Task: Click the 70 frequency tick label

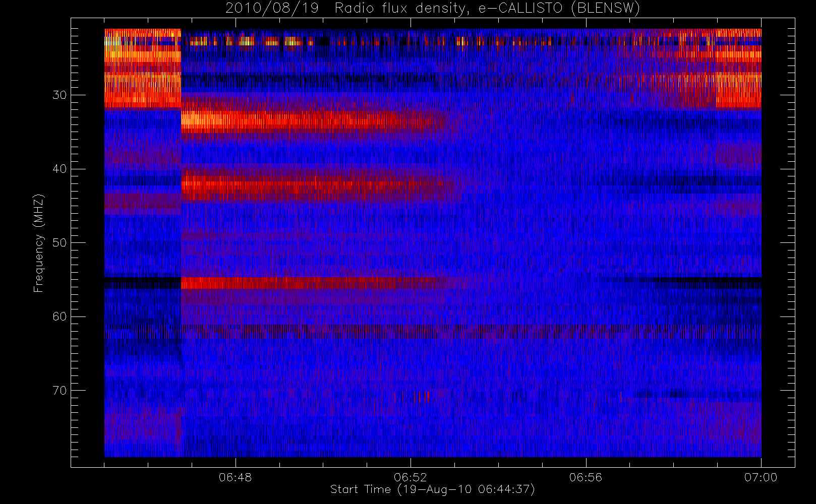Action: click(60, 390)
